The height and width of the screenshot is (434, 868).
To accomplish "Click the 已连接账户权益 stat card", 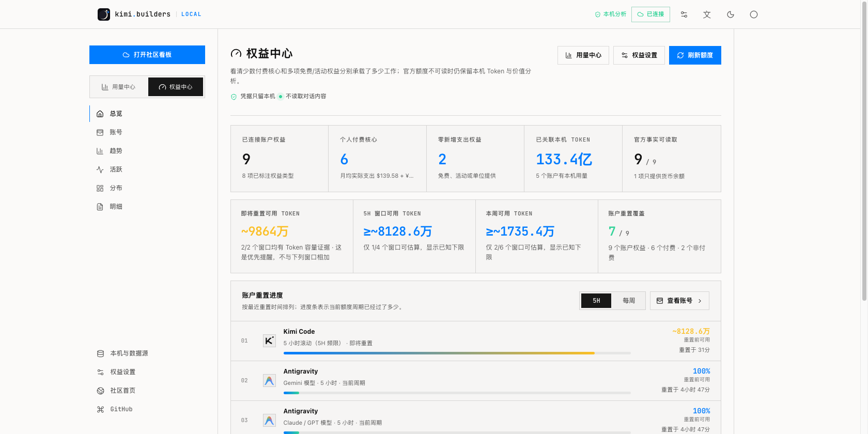I will click(x=280, y=159).
